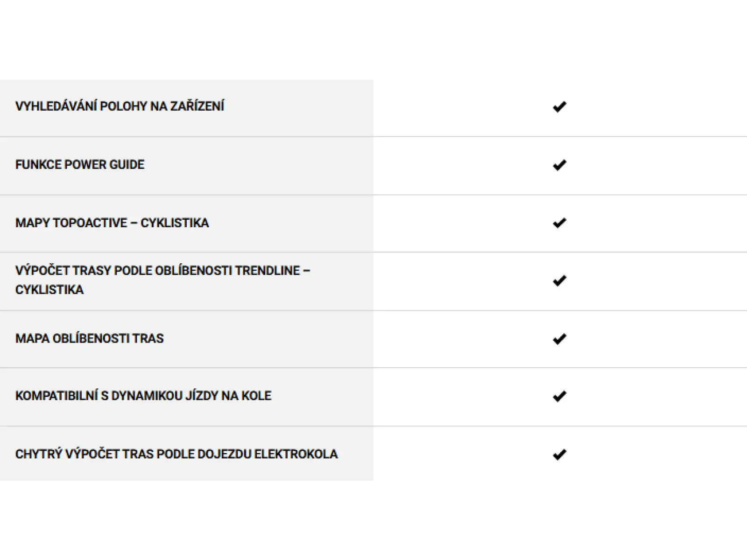
Task: Click the checkmark in the Trendline row
Action: pyautogui.click(x=559, y=281)
